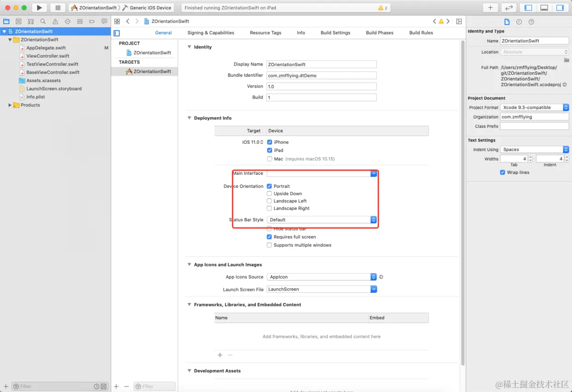Show the Project navigator folder icon
Screen dimensions: 572x392
tap(6, 21)
